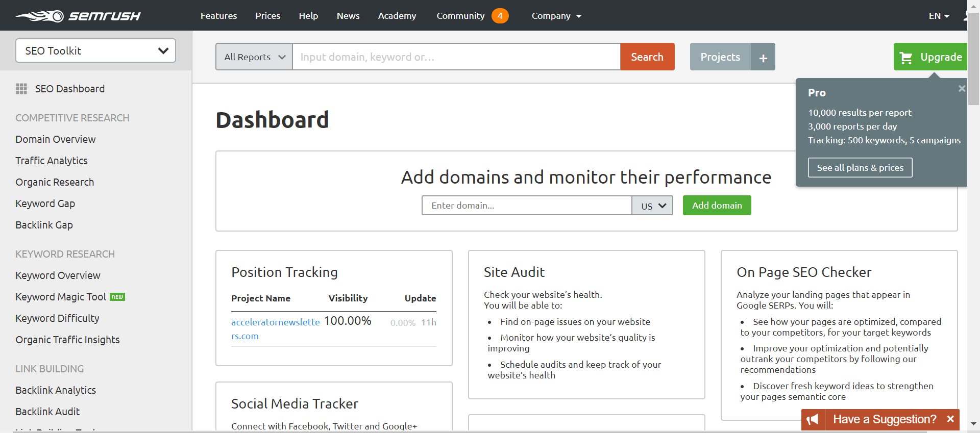
Task: Close the Pro plan tooltip
Action: click(962, 88)
